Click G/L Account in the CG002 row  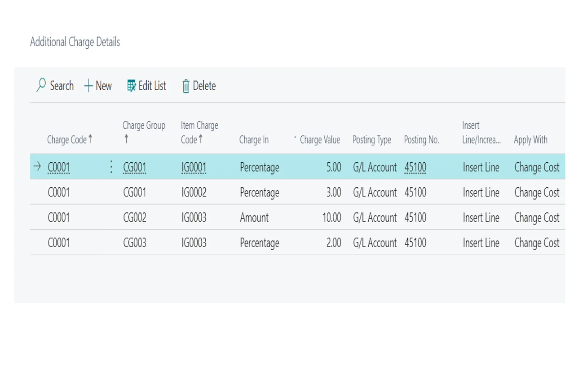click(375, 217)
